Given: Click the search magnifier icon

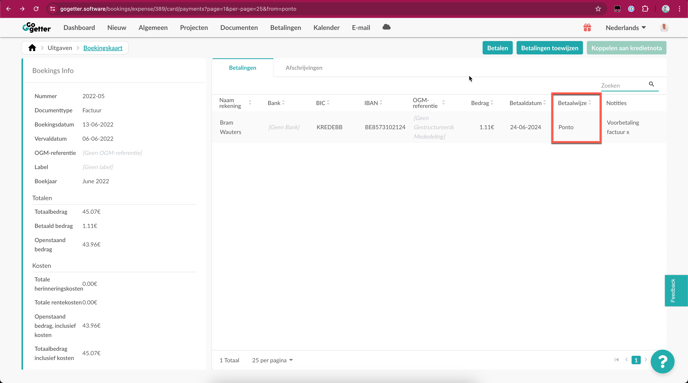Looking at the screenshot, I should click(651, 84).
